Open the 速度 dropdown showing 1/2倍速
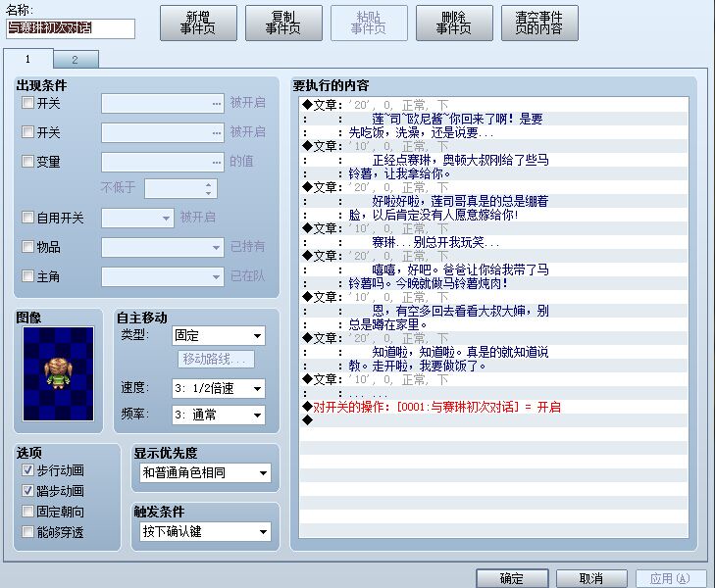Viewport: 715px width, 588px height. click(219, 388)
